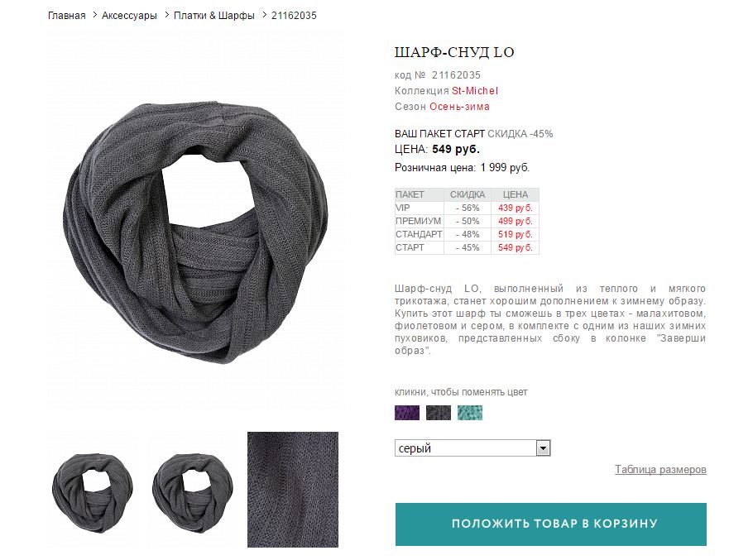Show the second scarf thumbnail

tap(193, 493)
